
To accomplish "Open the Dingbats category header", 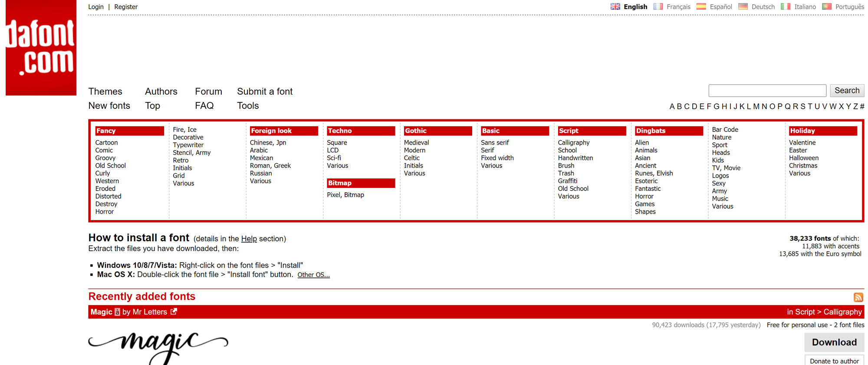I will click(x=669, y=131).
